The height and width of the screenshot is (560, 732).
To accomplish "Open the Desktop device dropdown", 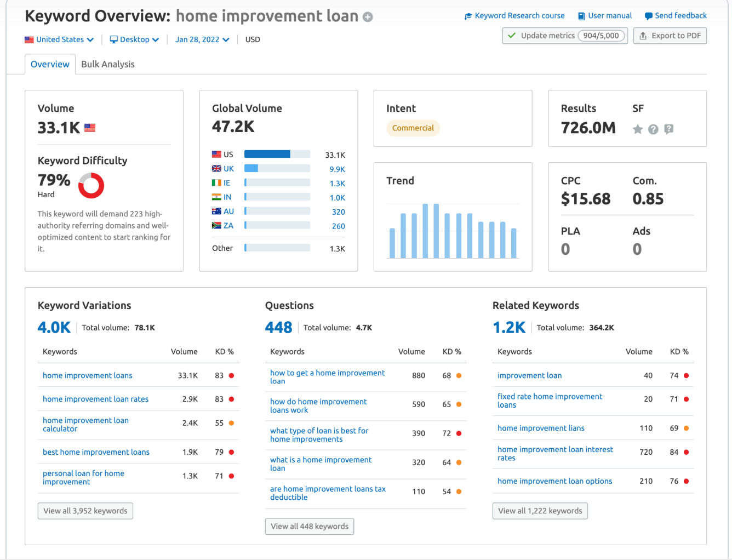I will tap(134, 39).
